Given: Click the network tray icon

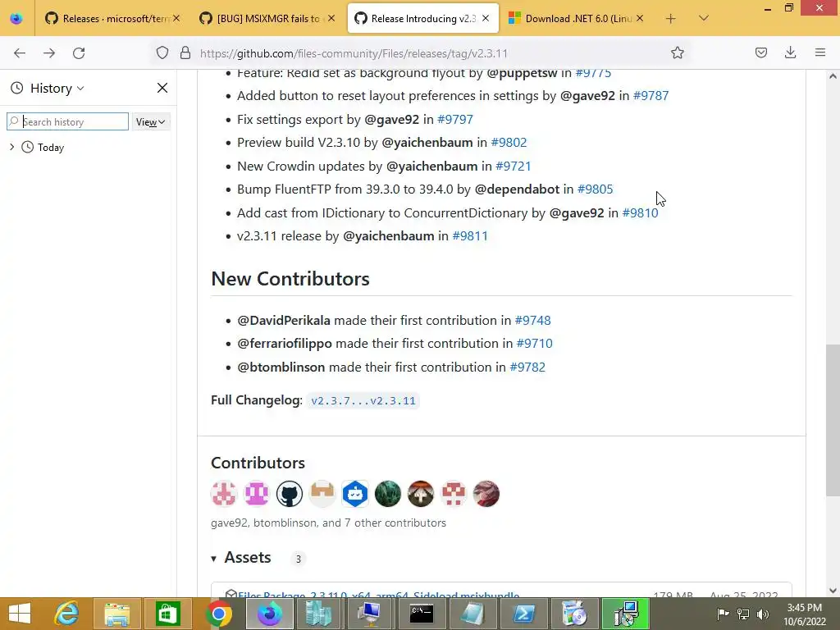Looking at the screenshot, I should pyautogui.click(x=743, y=614).
